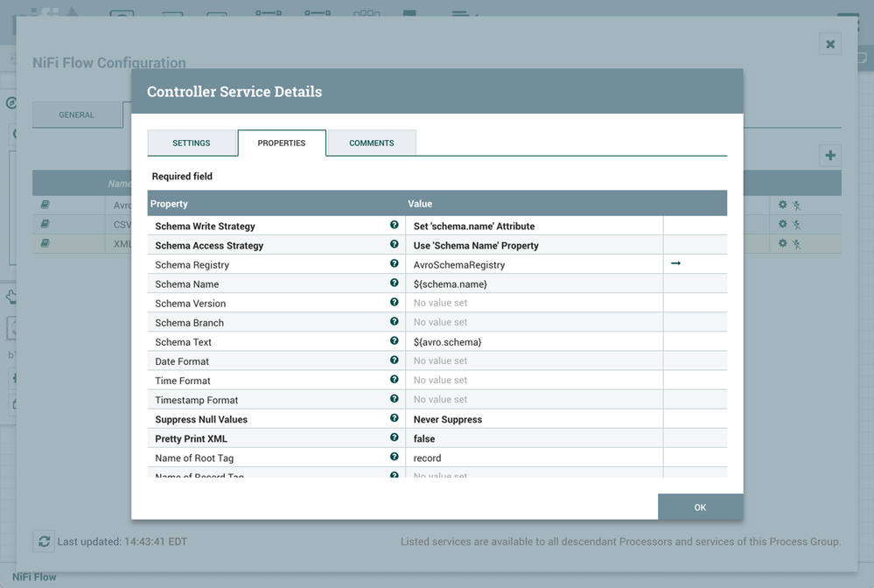Image resolution: width=874 pixels, height=588 pixels.
Task: Switch to the SETTINGS tab
Action: 192,143
